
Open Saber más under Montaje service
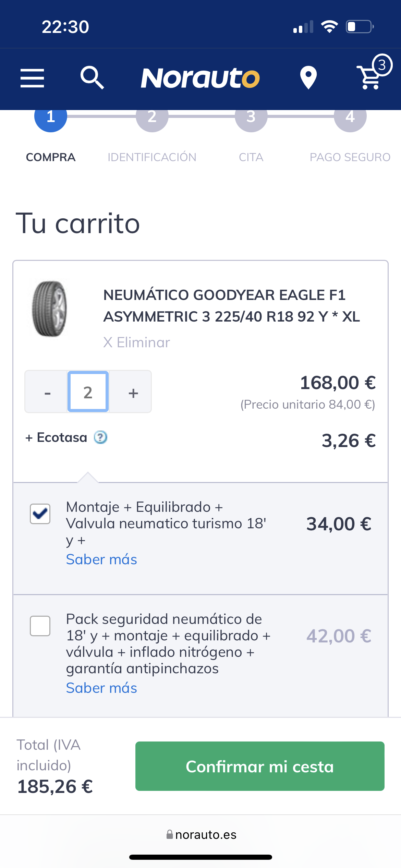101,559
